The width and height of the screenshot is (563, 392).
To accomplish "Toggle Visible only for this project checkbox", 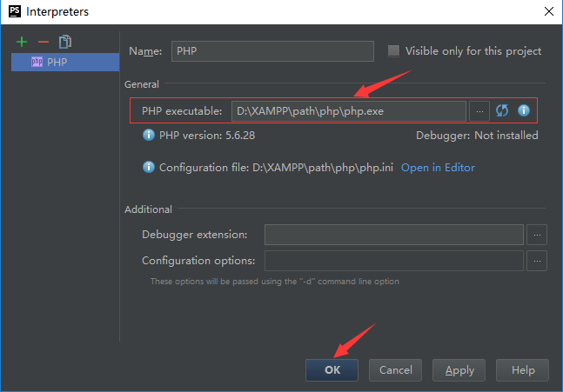I will (393, 50).
